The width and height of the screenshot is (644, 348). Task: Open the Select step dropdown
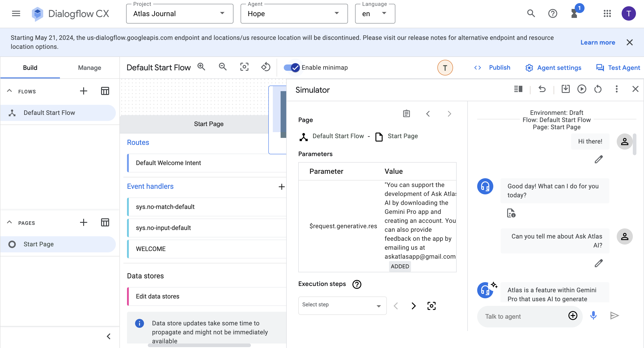342,305
